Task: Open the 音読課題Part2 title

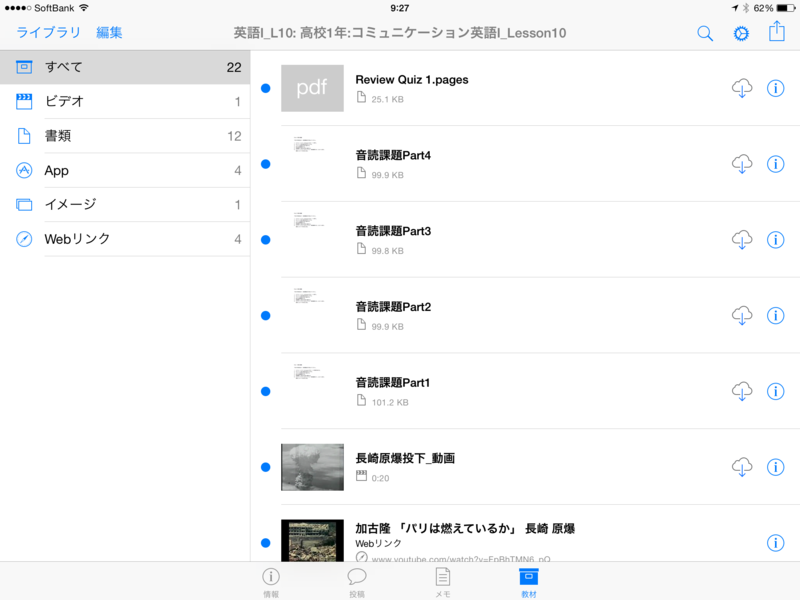Action: [393, 307]
